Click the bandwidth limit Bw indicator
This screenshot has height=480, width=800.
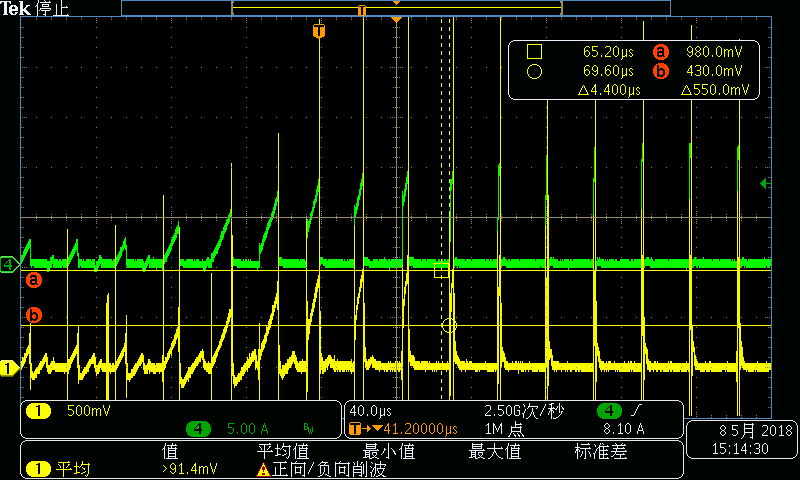click(x=308, y=429)
